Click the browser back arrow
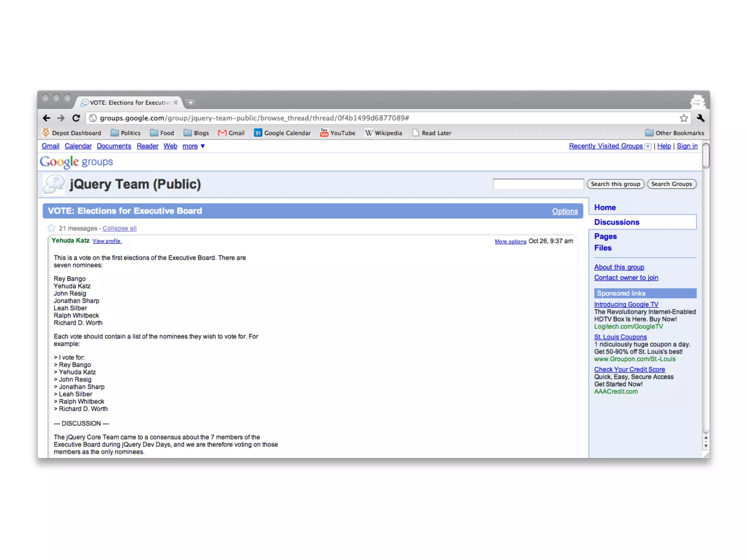Image resolution: width=747 pixels, height=560 pixels. (46, 118)
